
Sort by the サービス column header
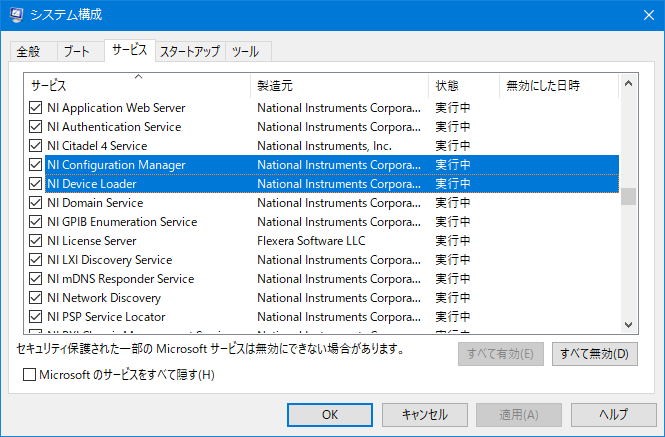[137, 86]
